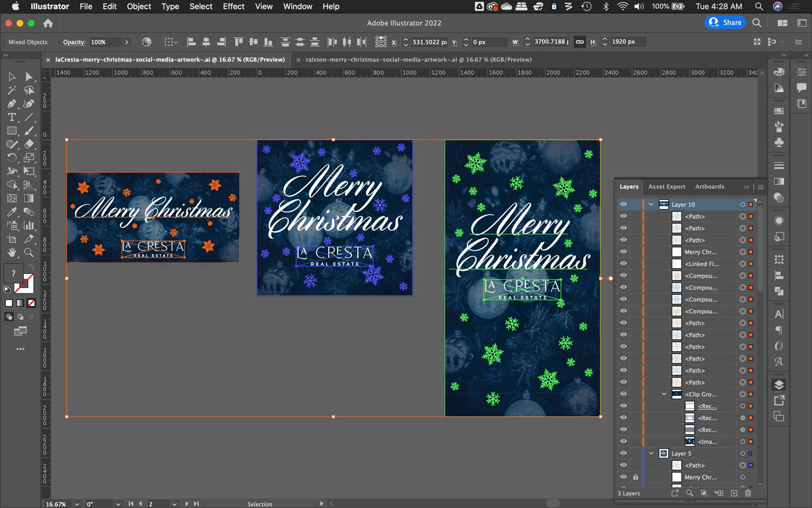Open the zoom level dropdown in status bar
Viewport: 812px width, 508px height.
[x=77, y=504]
